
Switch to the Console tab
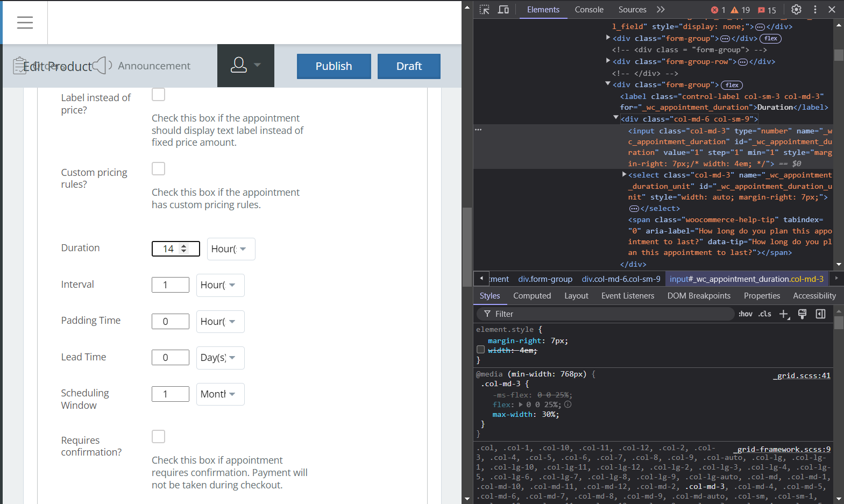[588, 10]
